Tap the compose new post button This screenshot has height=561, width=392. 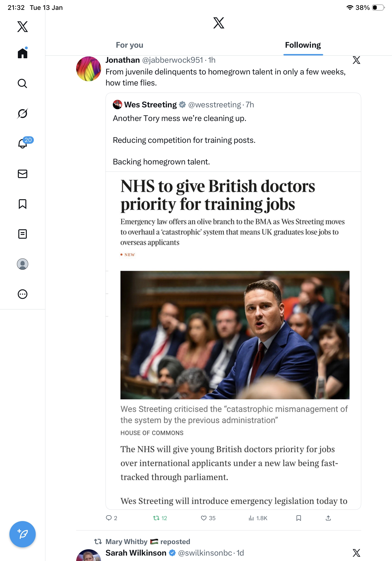tap(23, 534)
